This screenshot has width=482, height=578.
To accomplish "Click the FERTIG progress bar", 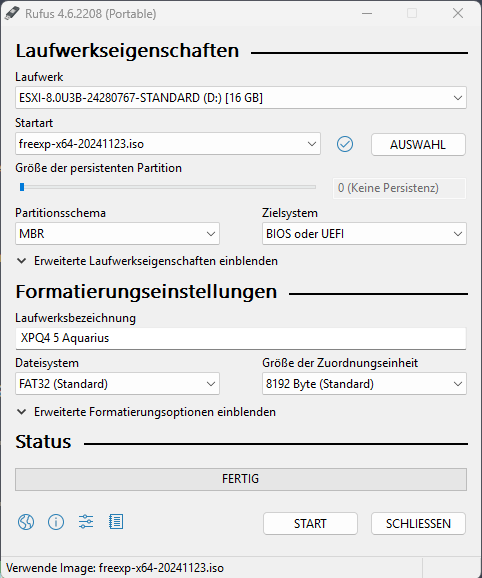I will (241, 479).
